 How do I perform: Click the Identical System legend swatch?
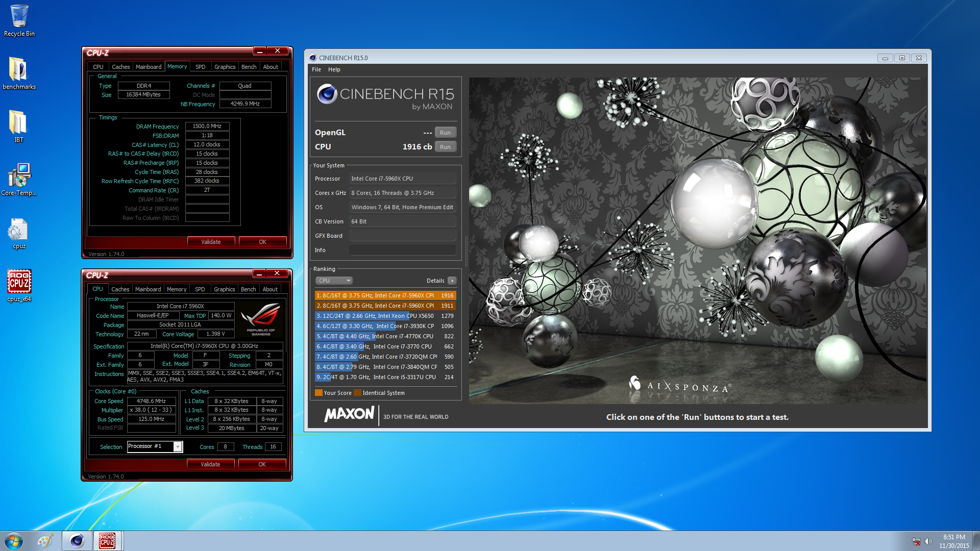[357, 393]
